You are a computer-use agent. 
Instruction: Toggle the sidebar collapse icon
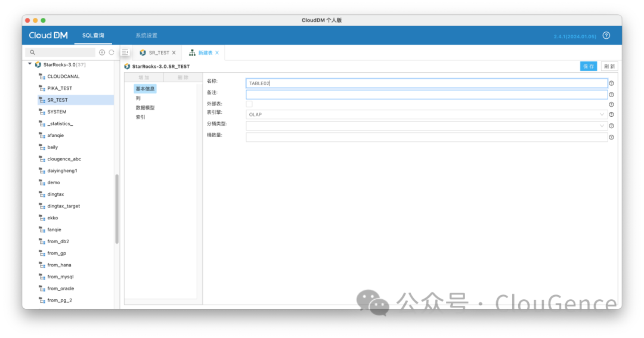[x=125, y=52]
